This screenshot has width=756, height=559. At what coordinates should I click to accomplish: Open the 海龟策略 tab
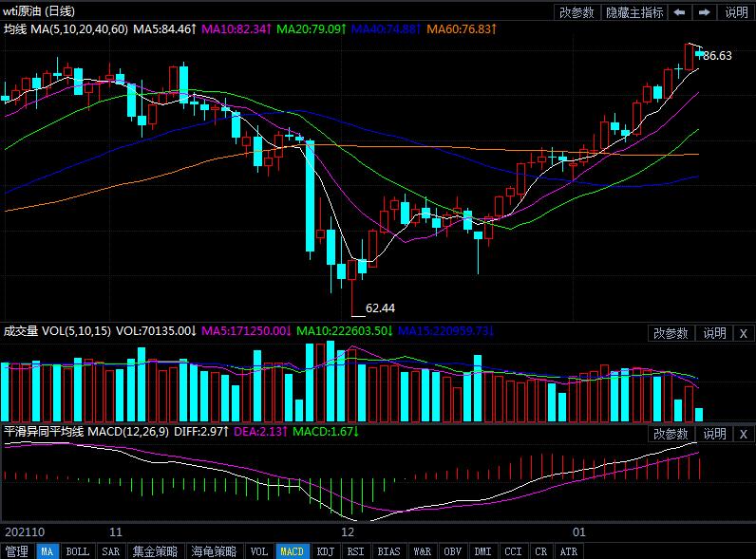tap(214, 551)
